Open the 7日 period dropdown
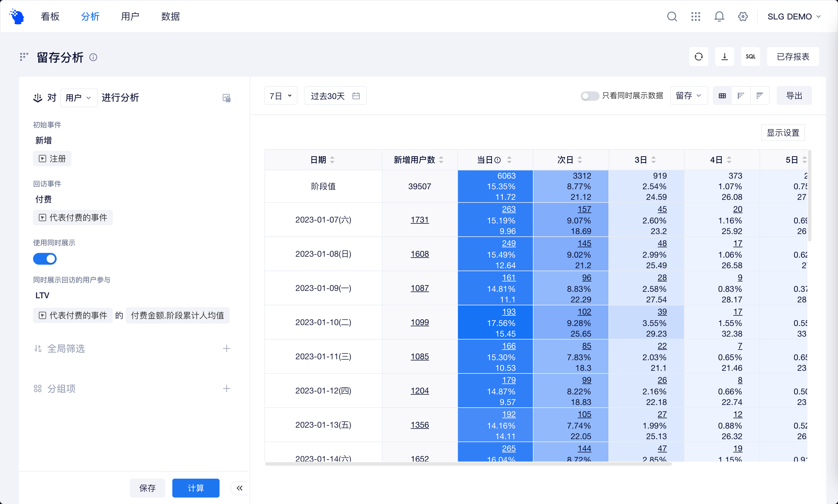Screen dimensions: 838x504 point(281,96)
